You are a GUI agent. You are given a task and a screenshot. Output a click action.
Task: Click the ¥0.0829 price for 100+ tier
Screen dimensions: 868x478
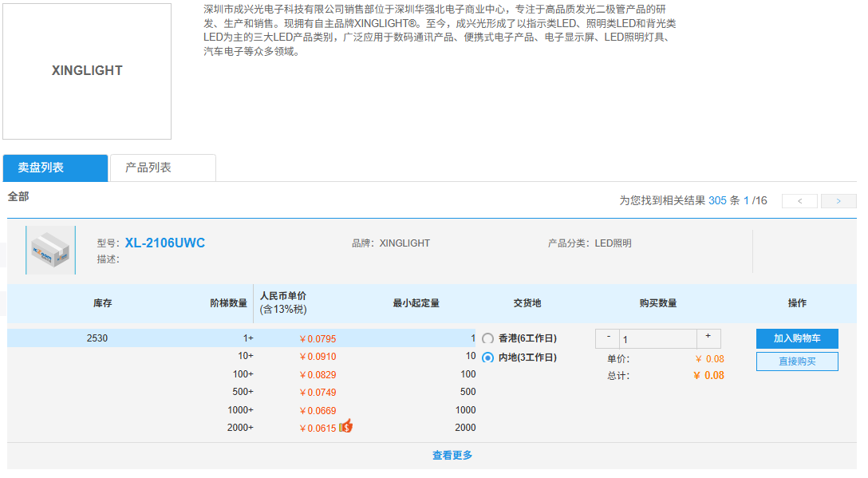pyautogui.click(x=318, y=375)
